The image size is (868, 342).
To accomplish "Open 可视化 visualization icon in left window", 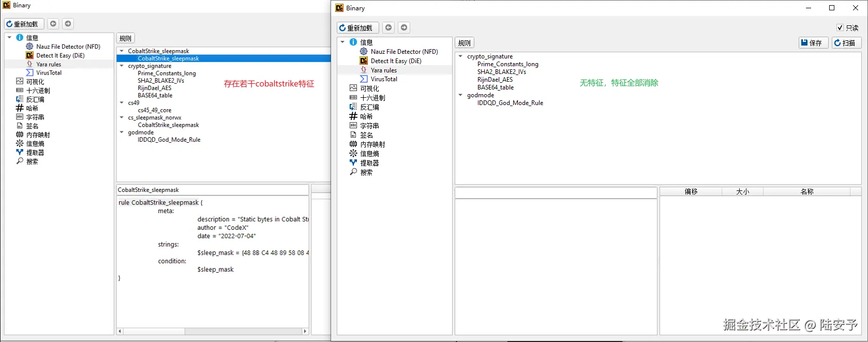I will click(x=20, y=82).
